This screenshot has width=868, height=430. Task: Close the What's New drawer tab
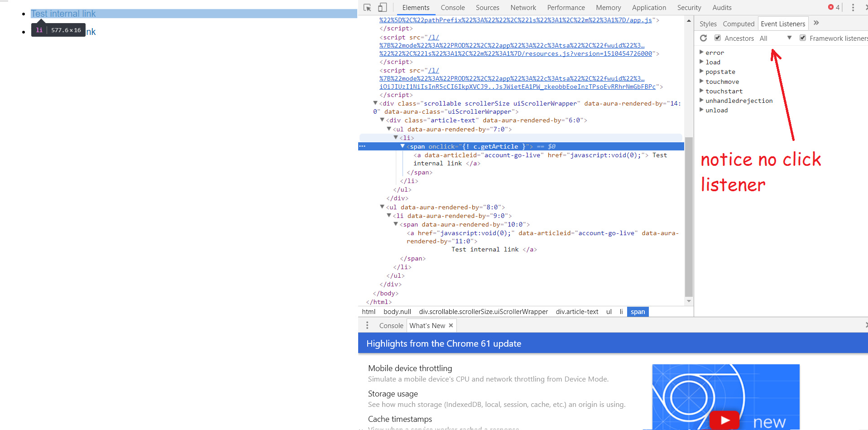451,325
